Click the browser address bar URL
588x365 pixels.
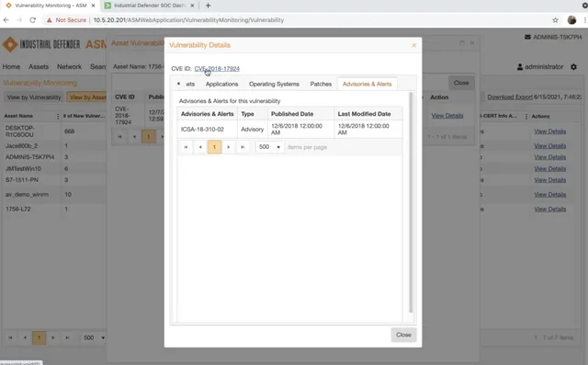(188, 20)
